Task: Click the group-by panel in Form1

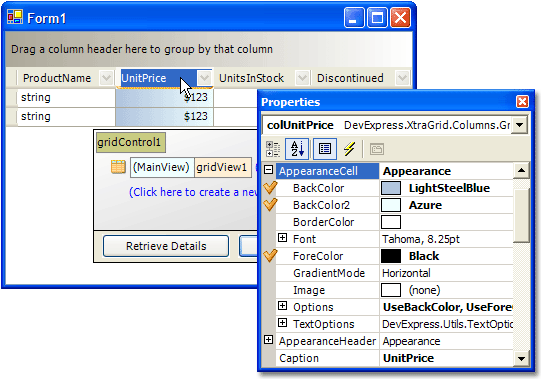Action: click(209, 49)
